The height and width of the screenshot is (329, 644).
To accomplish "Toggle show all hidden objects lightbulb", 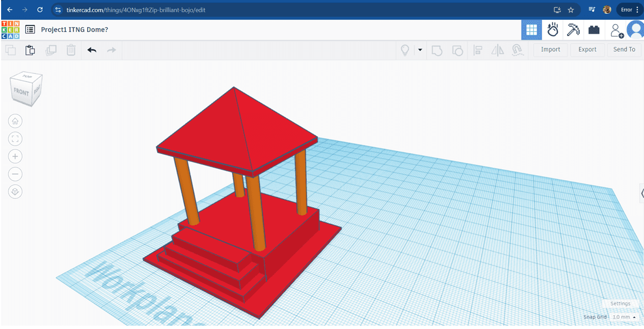I will (x=405, y=50).
